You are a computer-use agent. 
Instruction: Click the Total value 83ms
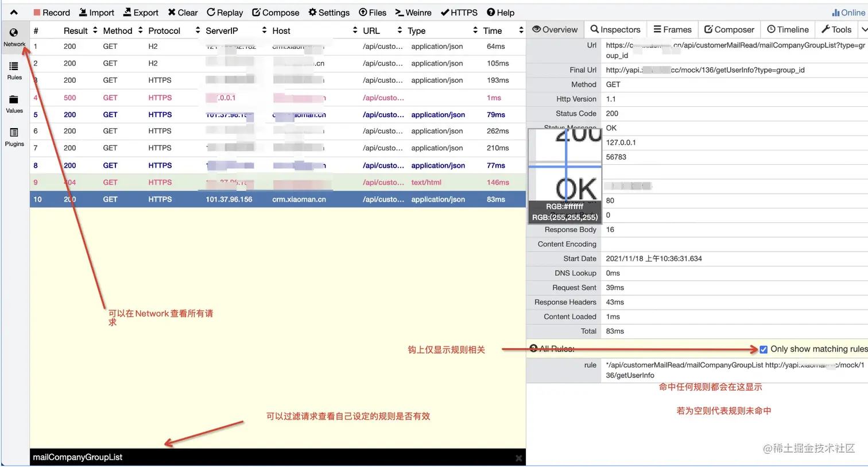coord(615,331)
